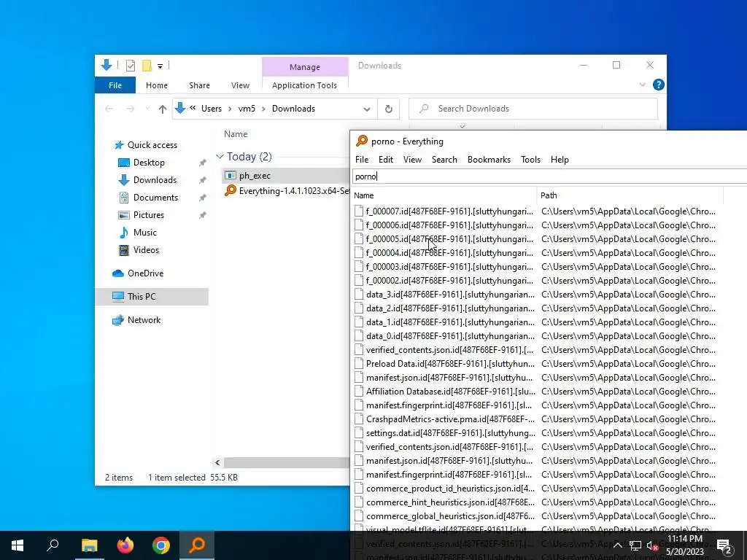Select the Preload Data.id result row
The image size is (747, 560).
click(x=538, y=364)
